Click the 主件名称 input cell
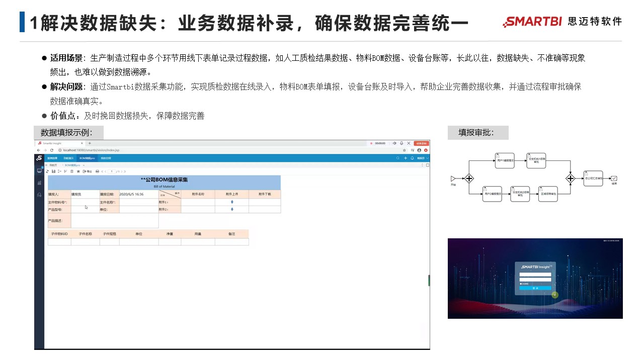The width and height of the screenshot is (644, 362). point(139,202)
